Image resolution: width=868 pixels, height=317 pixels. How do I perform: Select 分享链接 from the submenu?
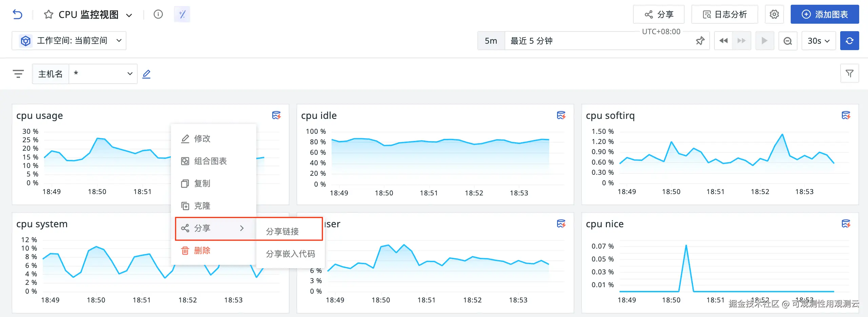282,231
